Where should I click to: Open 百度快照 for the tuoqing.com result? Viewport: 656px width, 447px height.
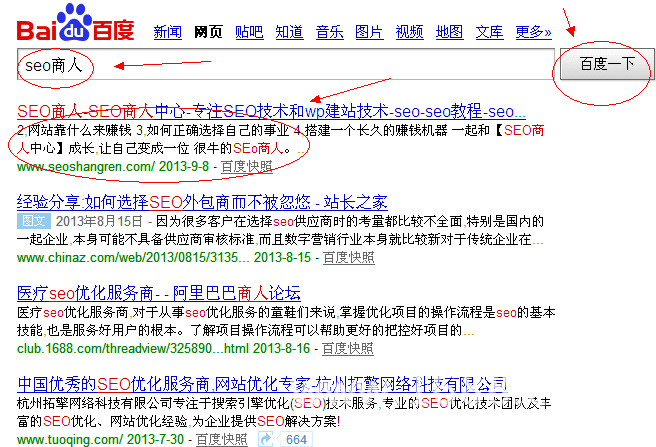pos(222,439)
